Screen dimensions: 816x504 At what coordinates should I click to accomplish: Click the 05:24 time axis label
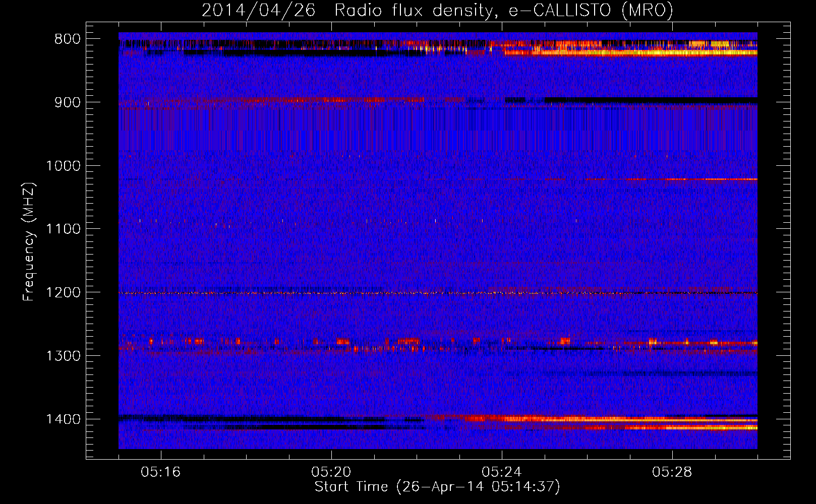tap(502, 472)
